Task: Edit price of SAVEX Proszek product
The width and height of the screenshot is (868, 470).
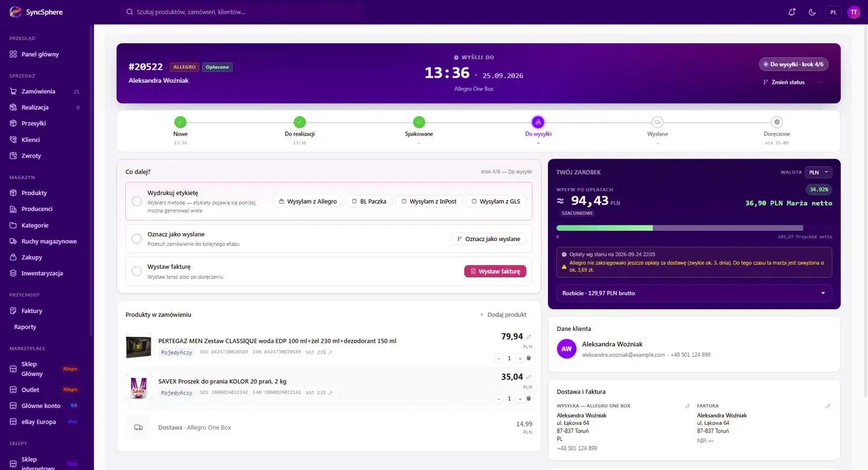Action: pyautogui.click(x=529, y=377)
